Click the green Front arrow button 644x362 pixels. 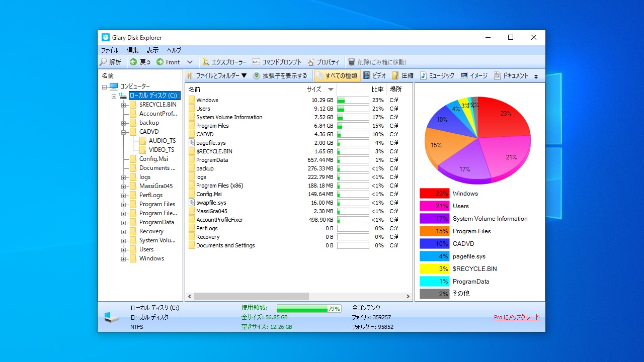pos(168,62)
